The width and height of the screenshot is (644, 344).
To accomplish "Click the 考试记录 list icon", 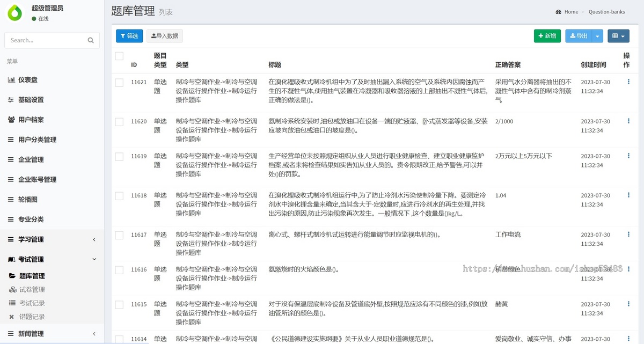I will tap(12, 303).
